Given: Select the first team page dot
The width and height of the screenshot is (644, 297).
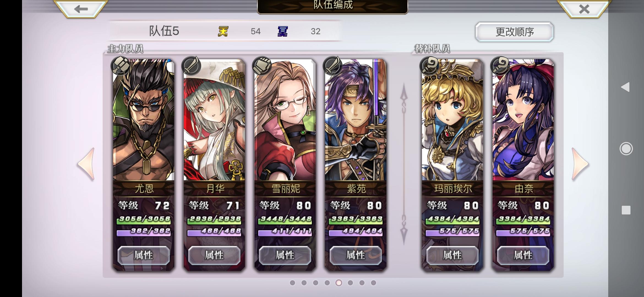Looking at the screenshot, I should point(293,283).
